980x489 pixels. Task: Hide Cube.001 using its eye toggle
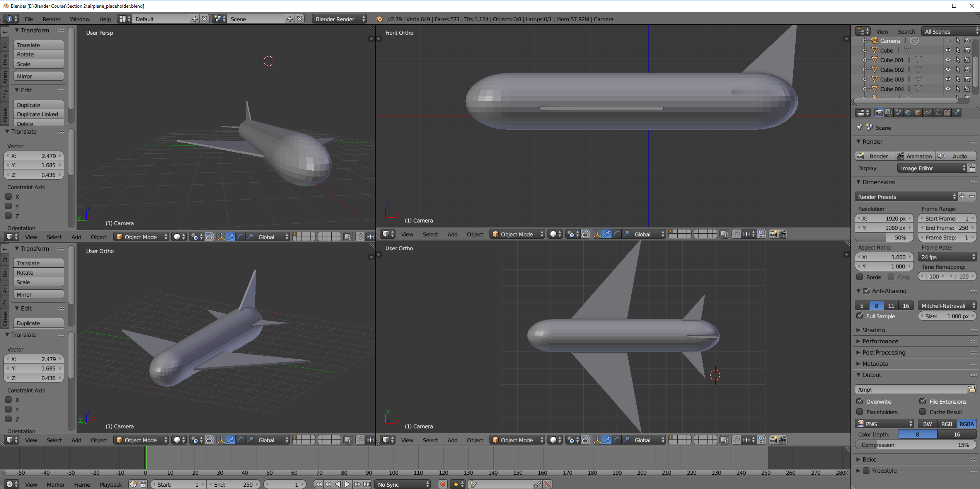(948, 59)
